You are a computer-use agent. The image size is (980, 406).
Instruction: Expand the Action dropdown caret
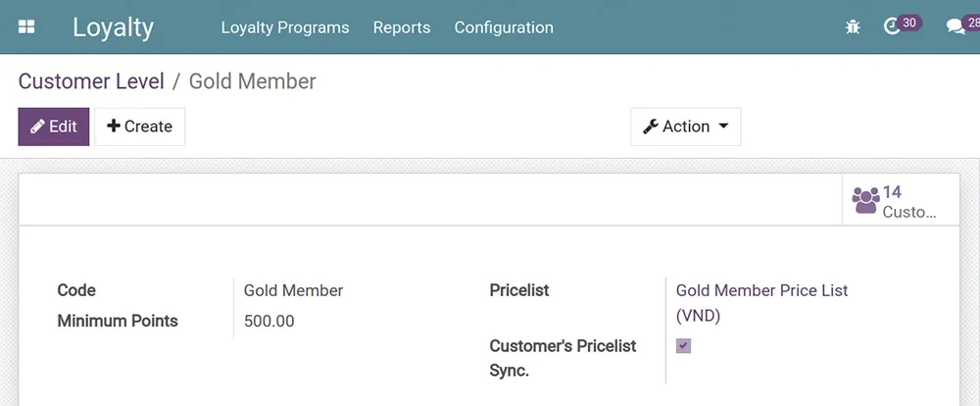click(x=723, y=127)
